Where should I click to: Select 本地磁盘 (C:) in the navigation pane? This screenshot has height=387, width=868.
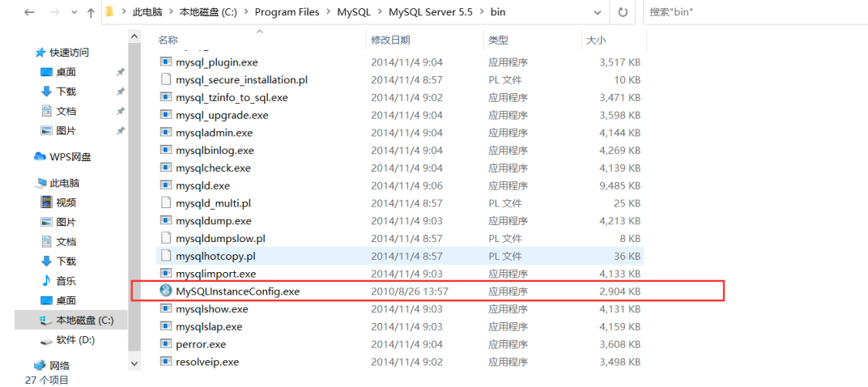[85, 320]
